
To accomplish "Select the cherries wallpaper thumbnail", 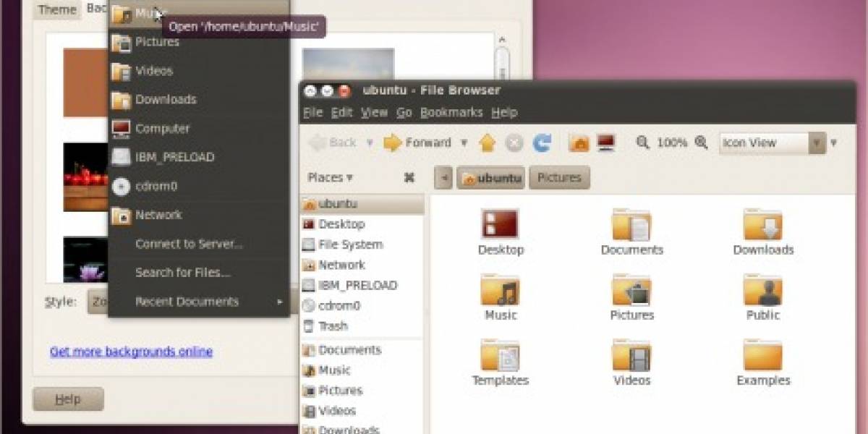I will pyautogui.click(x=85, y=177).
